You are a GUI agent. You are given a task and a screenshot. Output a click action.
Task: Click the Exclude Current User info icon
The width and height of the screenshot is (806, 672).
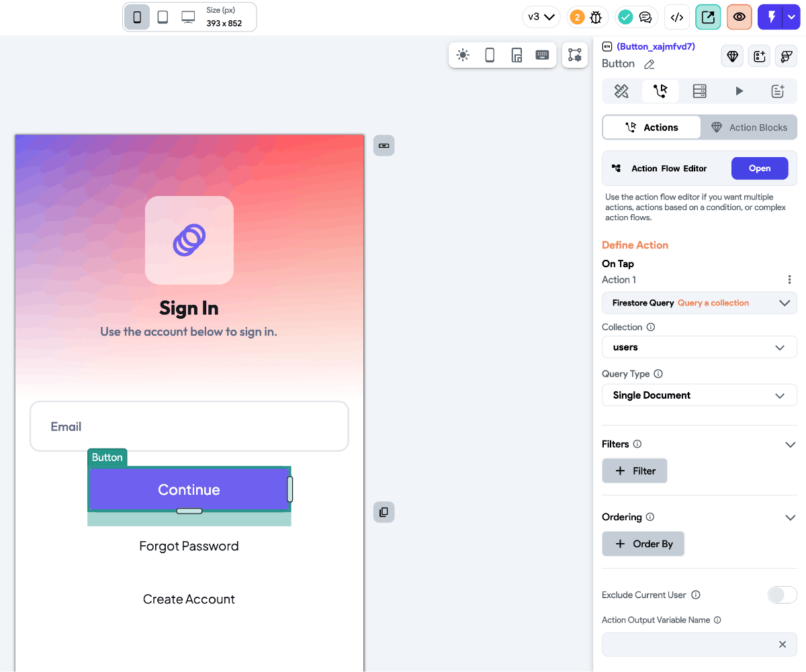(x=696, y=595)
